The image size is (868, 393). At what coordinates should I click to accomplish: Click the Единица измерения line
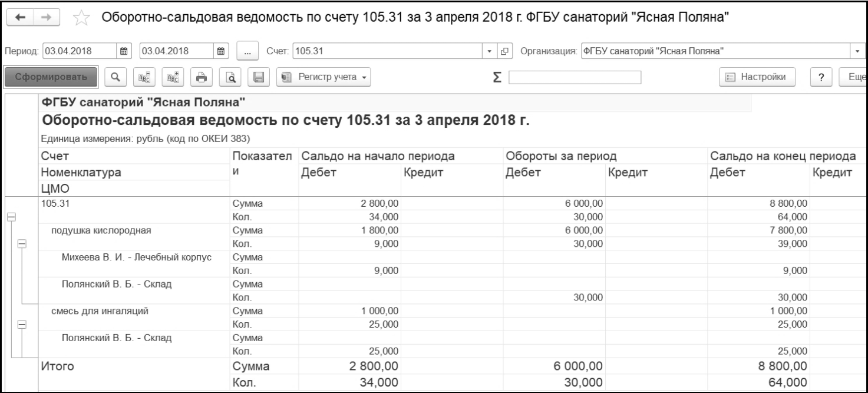146,139
